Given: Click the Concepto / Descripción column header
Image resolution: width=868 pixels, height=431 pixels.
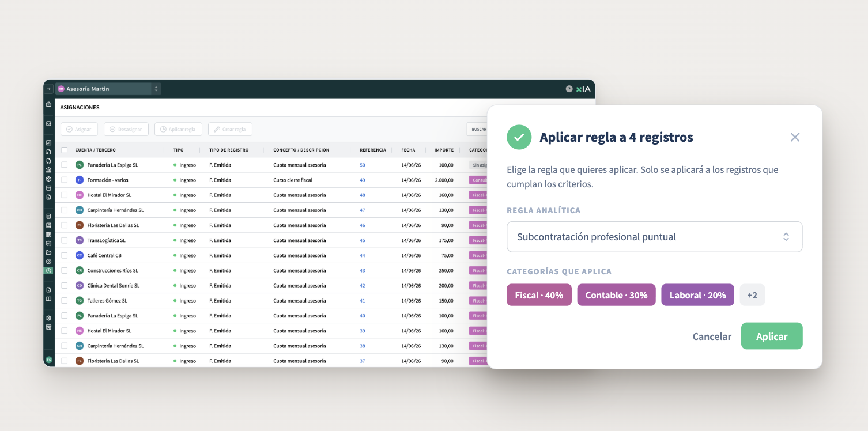Looking at the screenshot, I should point(301,150).
